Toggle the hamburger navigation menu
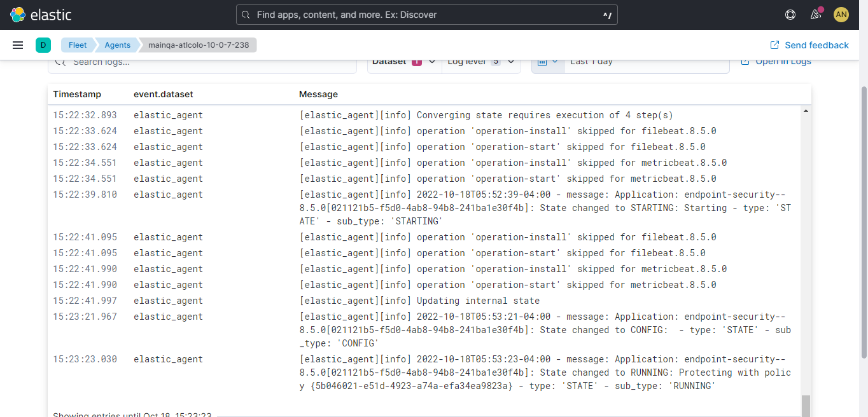Image resolution: width=868 pixels, height=417 pixels. pos(18,45)
